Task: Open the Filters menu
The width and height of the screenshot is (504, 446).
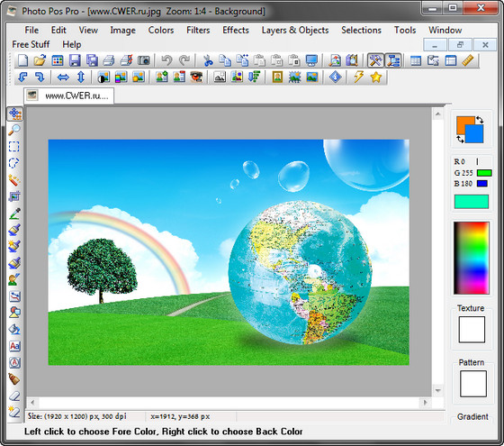Action: [198, 31]
